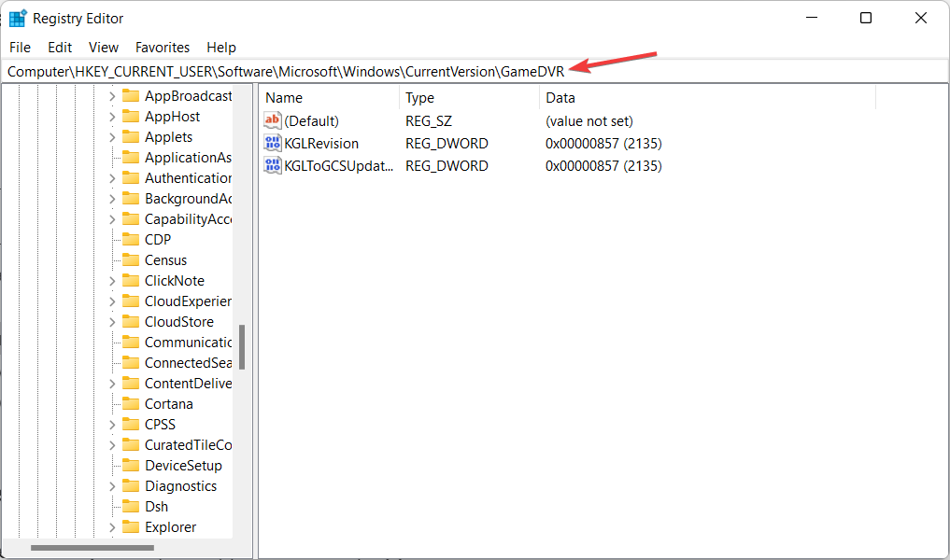950x560 pixels.
Task: Sort values by the Data column header
Action: [708, 97]
